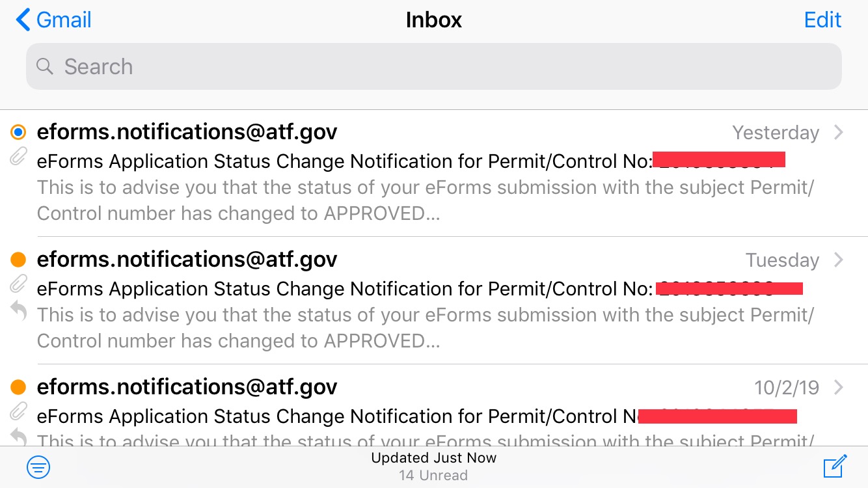Viewport: 868px width, 488px height.
Task: Tap the magnifying glass search icon
Action: [x=44, y=66]
